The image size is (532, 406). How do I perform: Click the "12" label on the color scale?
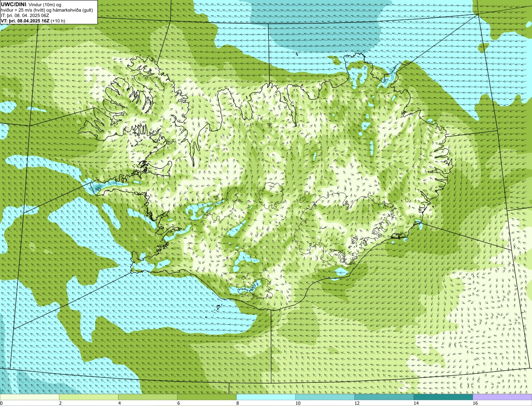pos(357,403)
